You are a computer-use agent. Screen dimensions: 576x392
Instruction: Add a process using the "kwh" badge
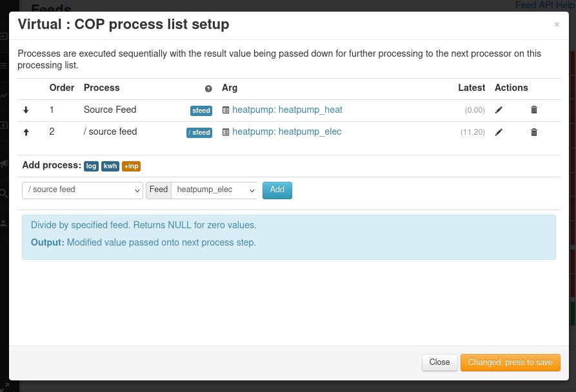pyautogui.click(x=110, y=166)
